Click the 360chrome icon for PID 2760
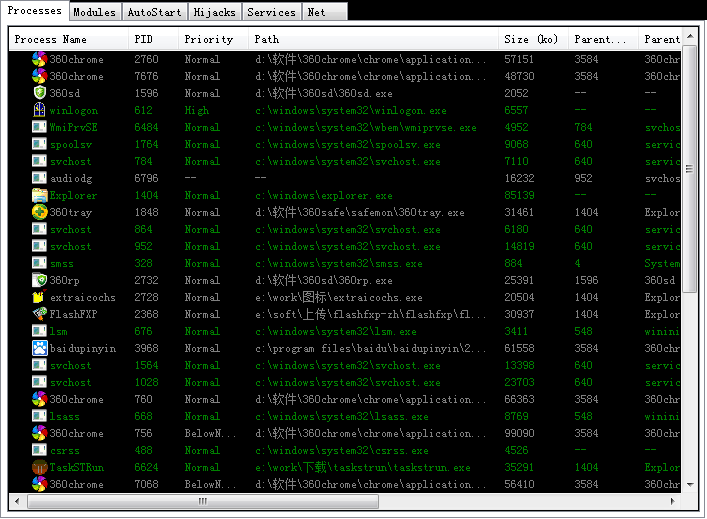The height and width of the screenshot is (519, 707). 40,59
